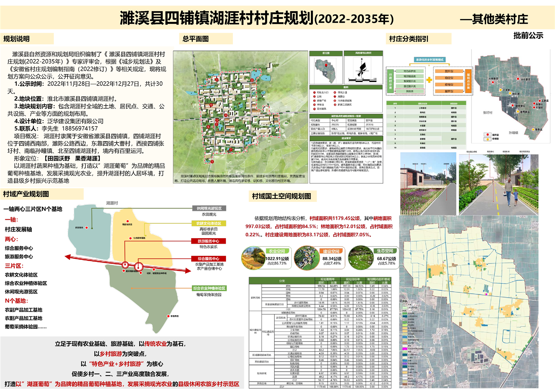
Task: Click the 图例 legend box of master plan
Action: (346, 98)
